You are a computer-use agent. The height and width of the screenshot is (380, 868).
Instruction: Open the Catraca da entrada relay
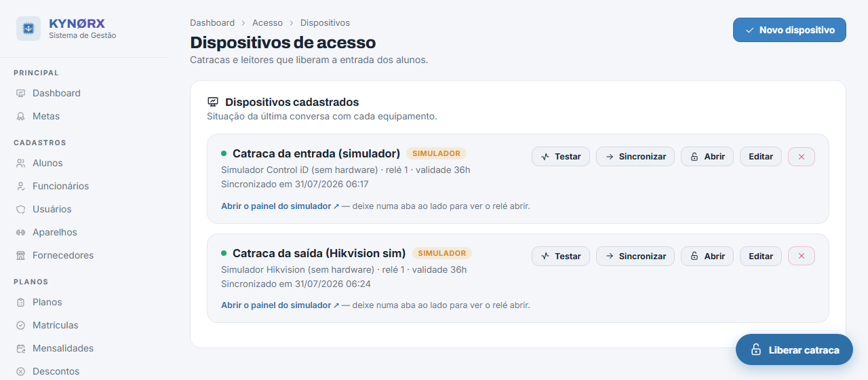coord(707,156)
